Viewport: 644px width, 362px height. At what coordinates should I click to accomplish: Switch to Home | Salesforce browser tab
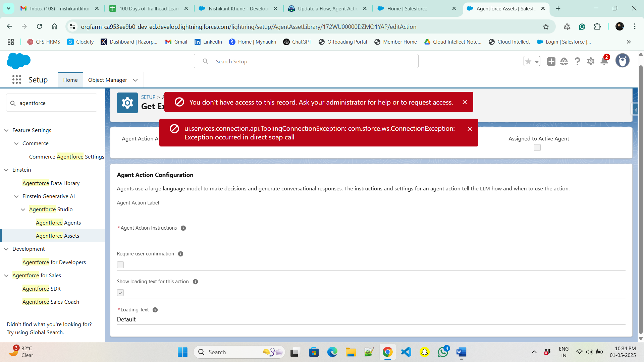tap(407, 8)
